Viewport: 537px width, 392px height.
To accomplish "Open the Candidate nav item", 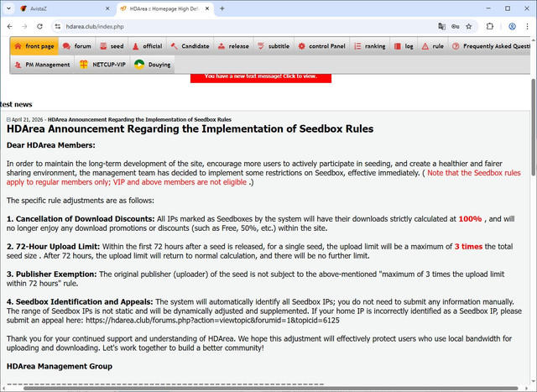I will 190,46.
